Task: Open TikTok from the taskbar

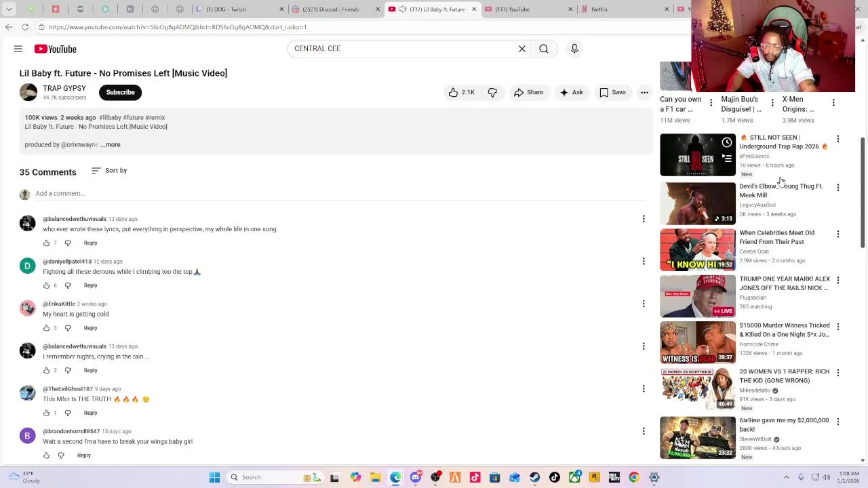Action: [555, 477]
